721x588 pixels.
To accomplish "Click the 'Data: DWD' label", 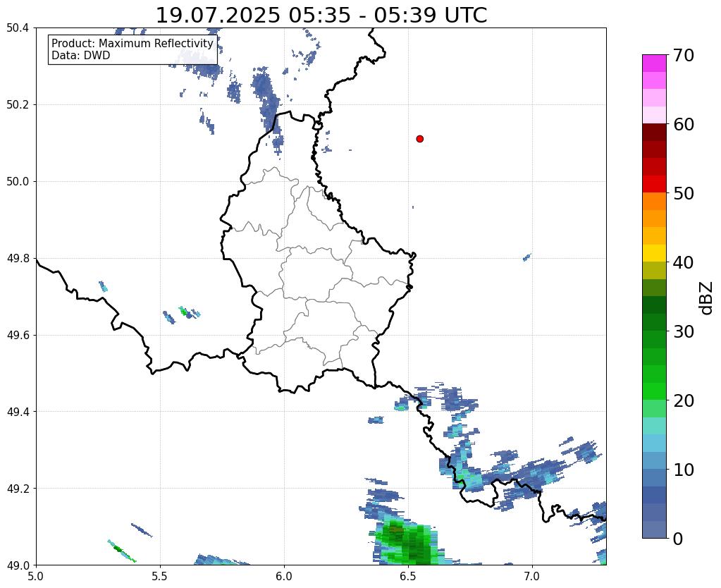I will point(81,56).
